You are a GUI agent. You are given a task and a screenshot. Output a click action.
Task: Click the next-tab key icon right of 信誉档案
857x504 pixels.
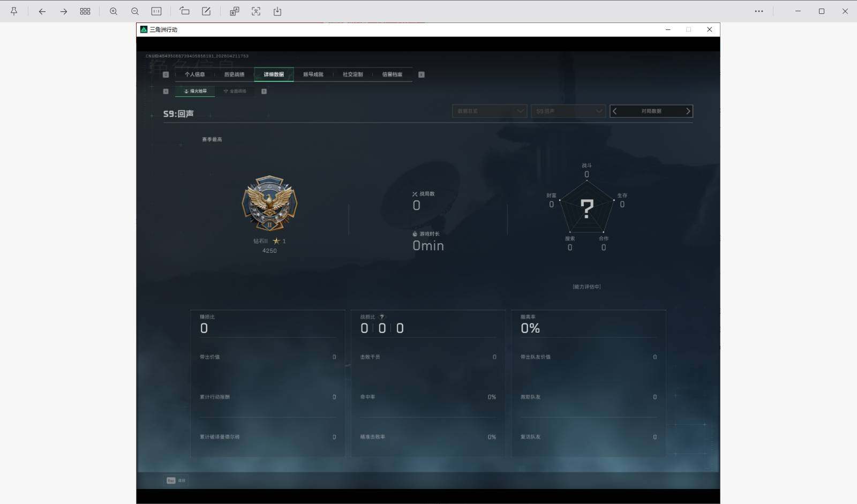422,74
